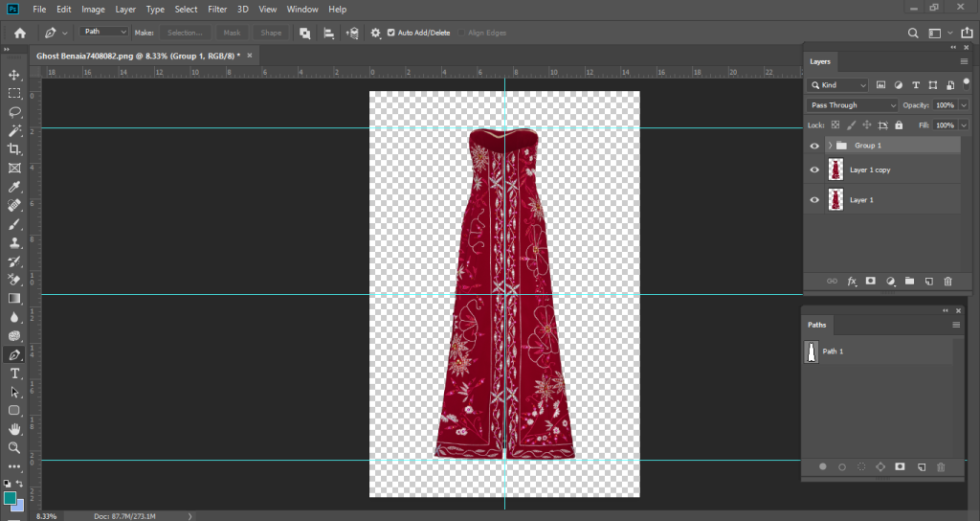Select the Healing Brush tool
Image resolution: width=980 pixels, height=521 pixels.
[13, 205]
